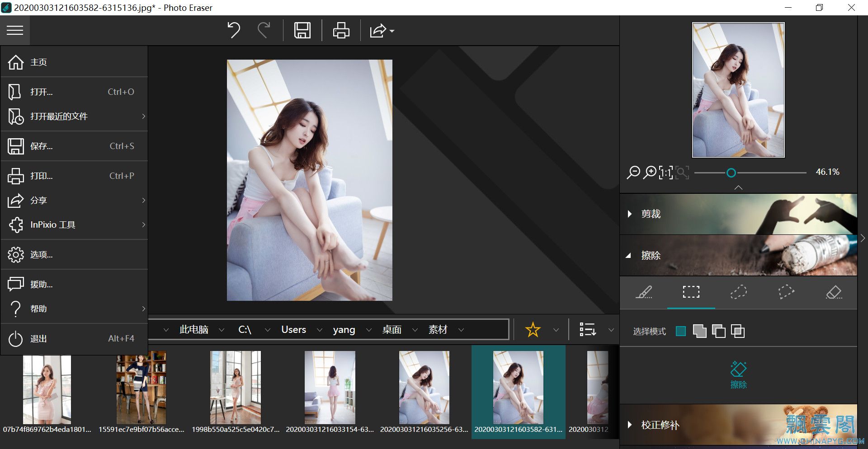Click the Users breadcrumb
Image resolution: width=868 pixels, height=449 pixels.
pos(293,330)
